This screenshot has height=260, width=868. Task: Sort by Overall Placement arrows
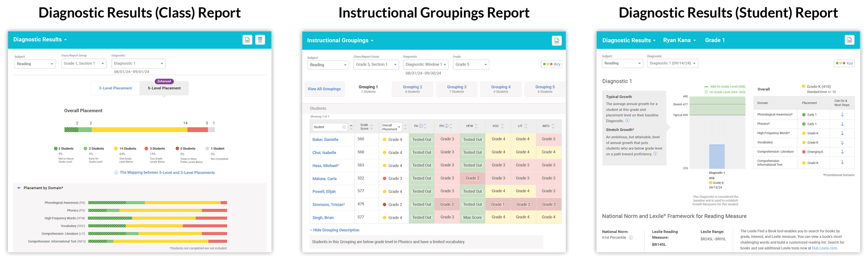[x=405, y=127]
